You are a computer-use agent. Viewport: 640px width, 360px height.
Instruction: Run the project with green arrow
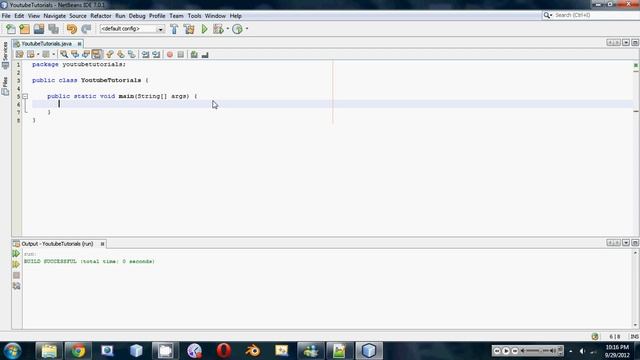(x=204, y=29)
